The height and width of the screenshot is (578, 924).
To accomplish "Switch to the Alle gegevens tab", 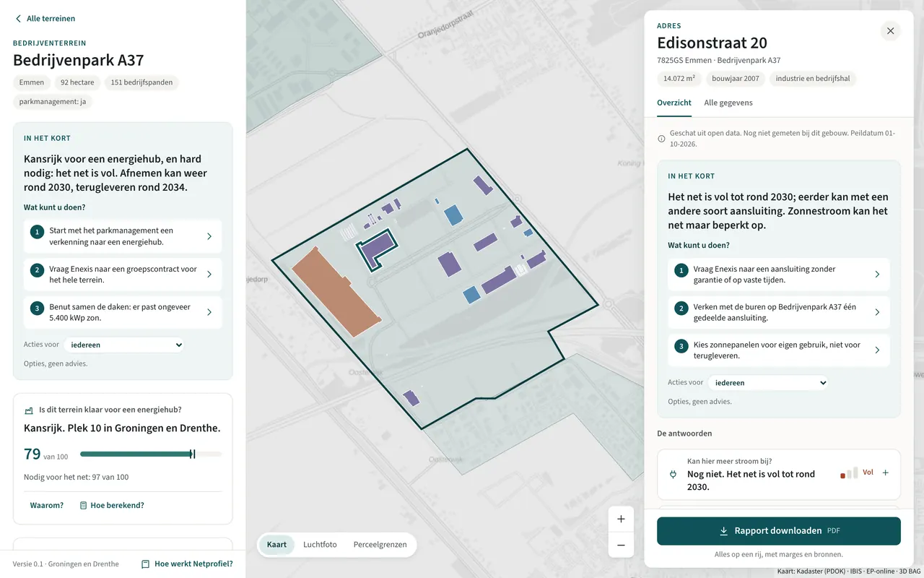I will tap(728, 103).
